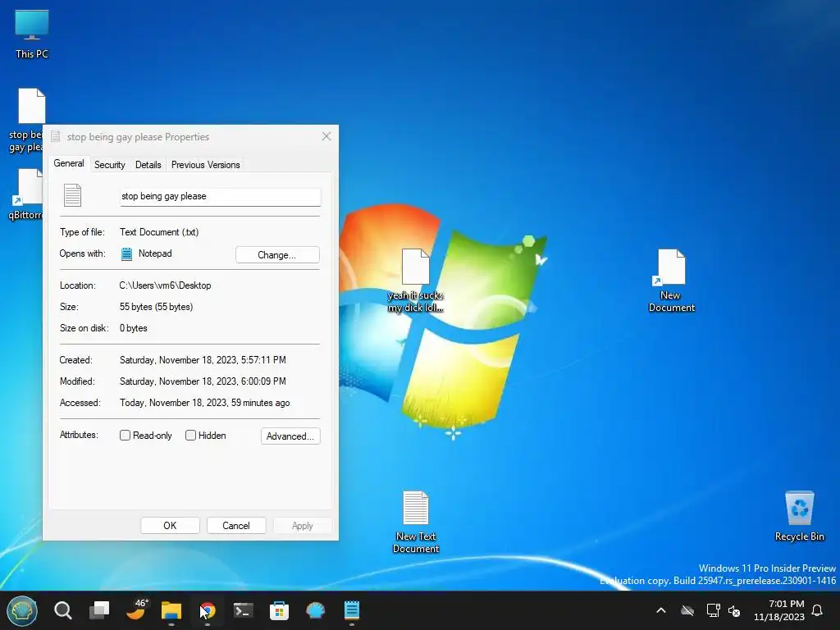Open the network status tray icon
The image size is (840, 630).
[713, 610]
